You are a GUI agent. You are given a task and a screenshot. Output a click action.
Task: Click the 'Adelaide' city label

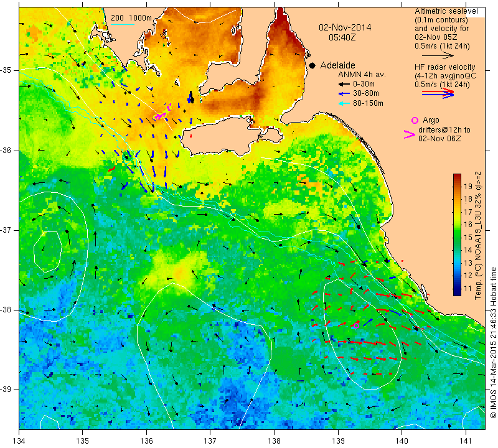pyautogui.click(x=337, y=65)
